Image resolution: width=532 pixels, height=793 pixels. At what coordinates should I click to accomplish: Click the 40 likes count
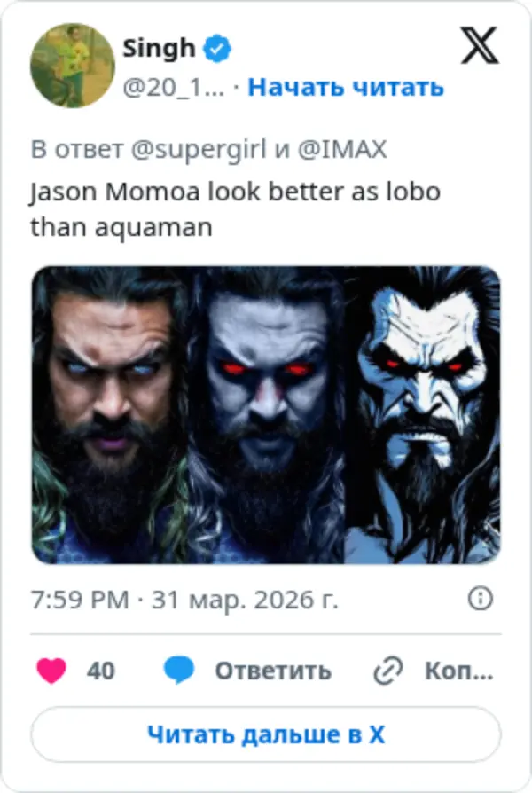coord(101,671)
